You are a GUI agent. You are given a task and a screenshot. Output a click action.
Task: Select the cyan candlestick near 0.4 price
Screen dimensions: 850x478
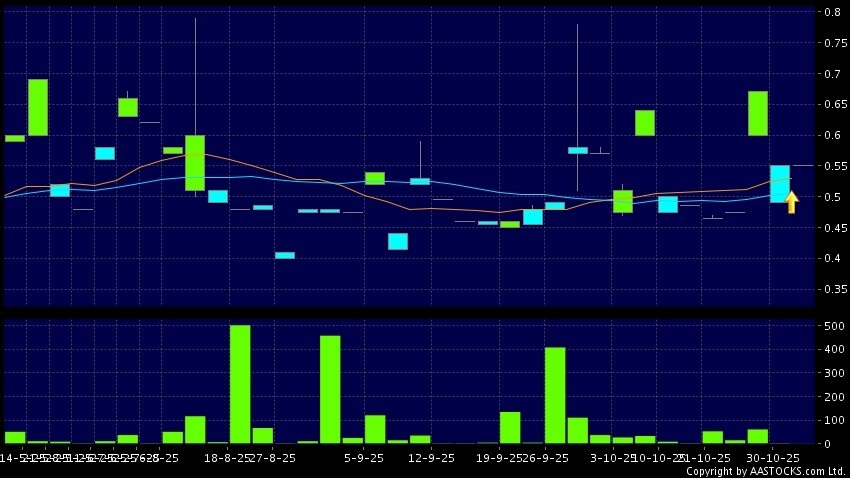285,255
